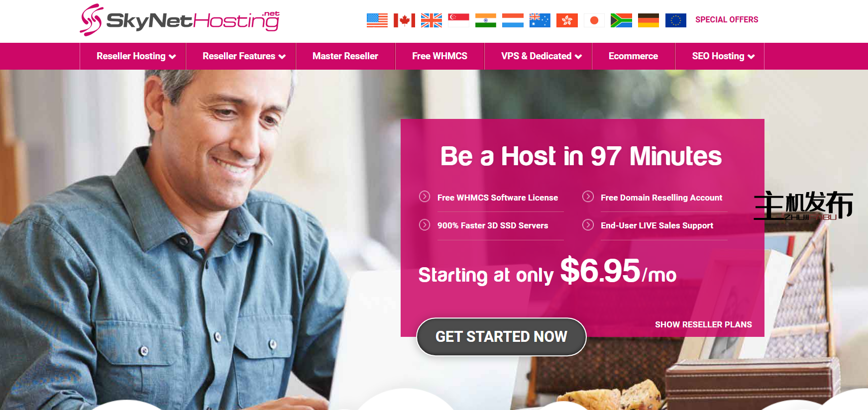Click the European Union flag icon
Image resolution: width=868 pixels, height=410 pixels.
pyautogui.click(x=675, y=20)
